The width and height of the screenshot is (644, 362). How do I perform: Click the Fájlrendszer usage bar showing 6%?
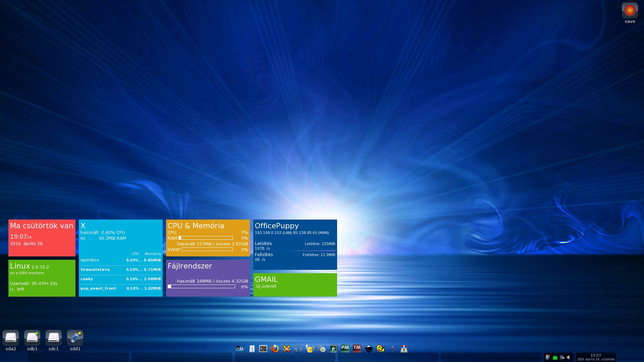point(201,287)
